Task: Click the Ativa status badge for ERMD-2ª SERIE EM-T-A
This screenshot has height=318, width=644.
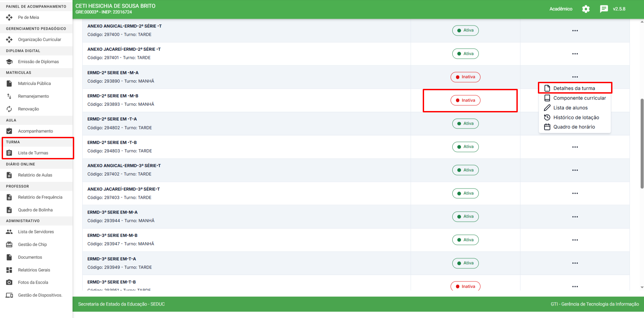Action: click(x=465, y=123)
